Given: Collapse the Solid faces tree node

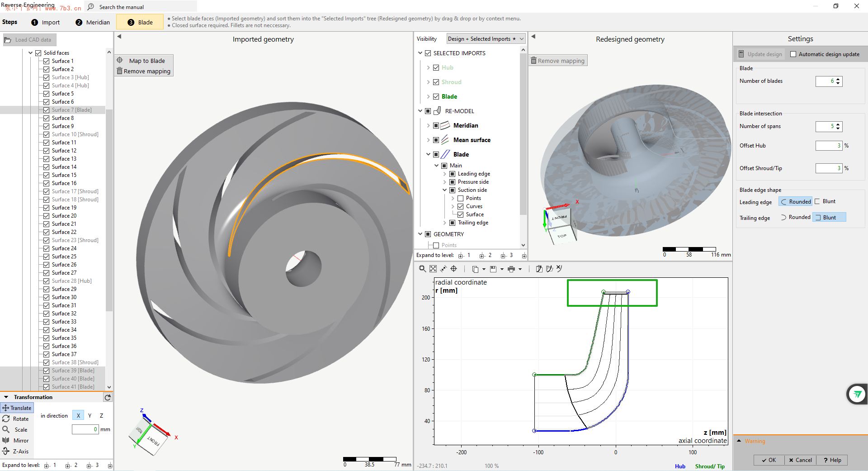Looking at the screenshot, I should 31,53.
